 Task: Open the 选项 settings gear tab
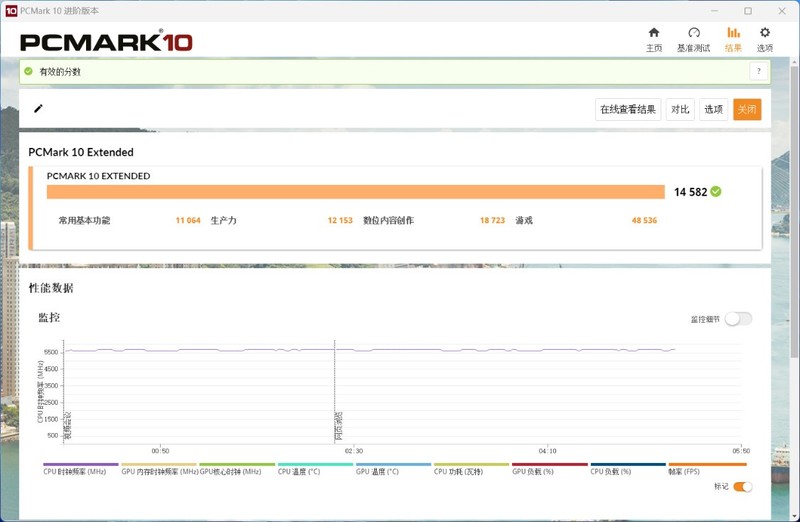764,39
